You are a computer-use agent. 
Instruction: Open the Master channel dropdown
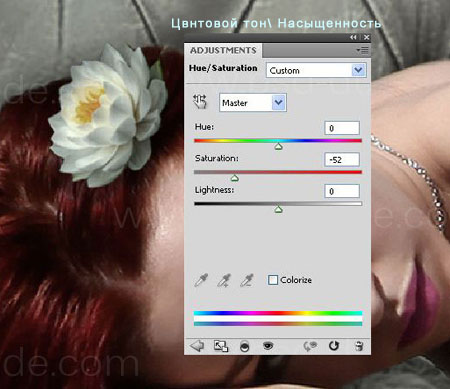click(253, 103)
